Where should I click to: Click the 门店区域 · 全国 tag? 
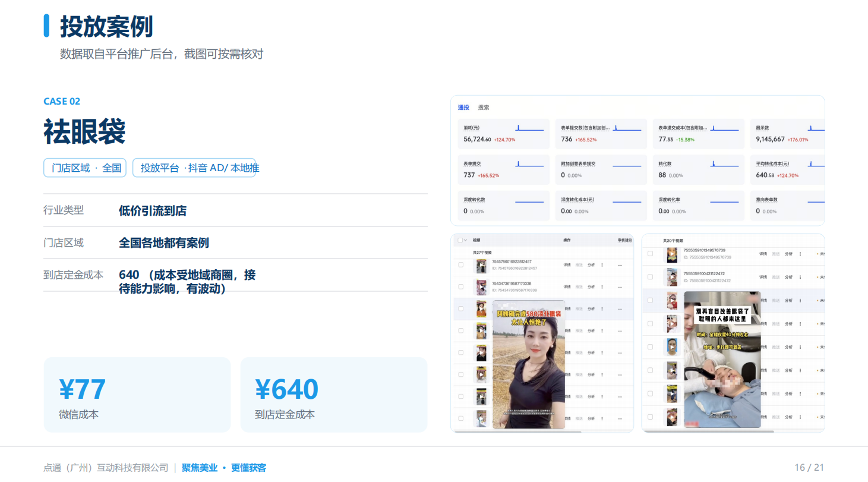[85, 168]
